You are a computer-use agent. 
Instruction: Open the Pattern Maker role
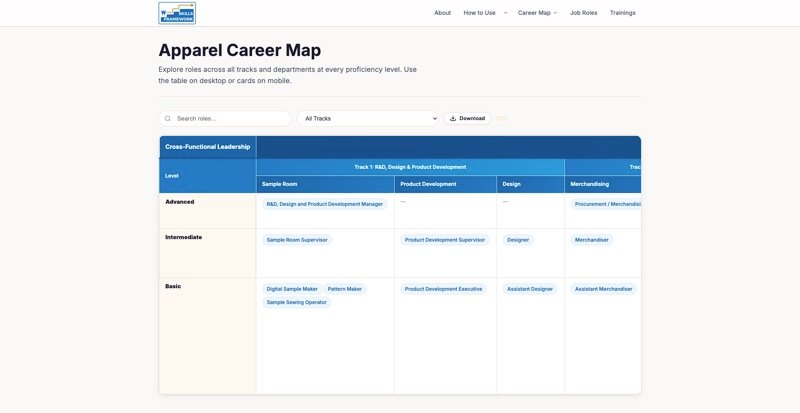pos(345,289)
